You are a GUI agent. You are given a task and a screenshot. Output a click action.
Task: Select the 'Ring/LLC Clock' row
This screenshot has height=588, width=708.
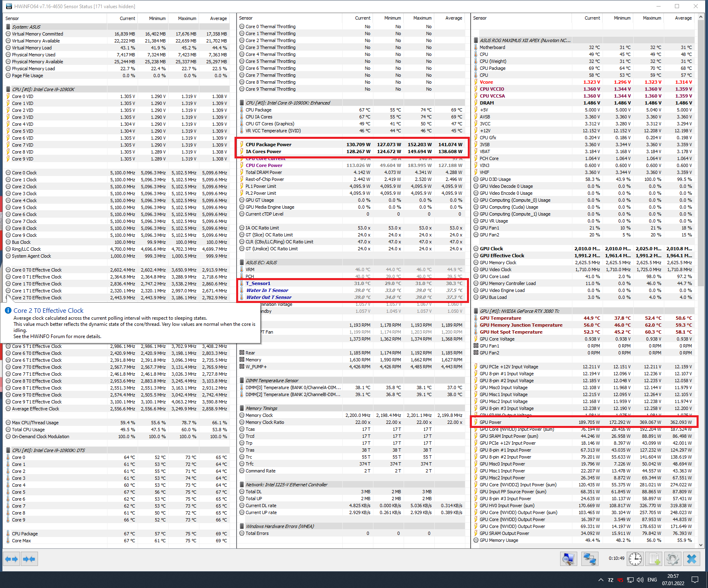click(x=116, y=249)
